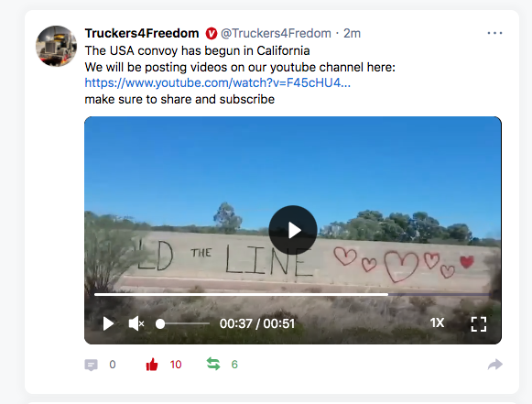Like the post with thumbs-up icon
532x404 pixels.
click(x=152, y=365)
